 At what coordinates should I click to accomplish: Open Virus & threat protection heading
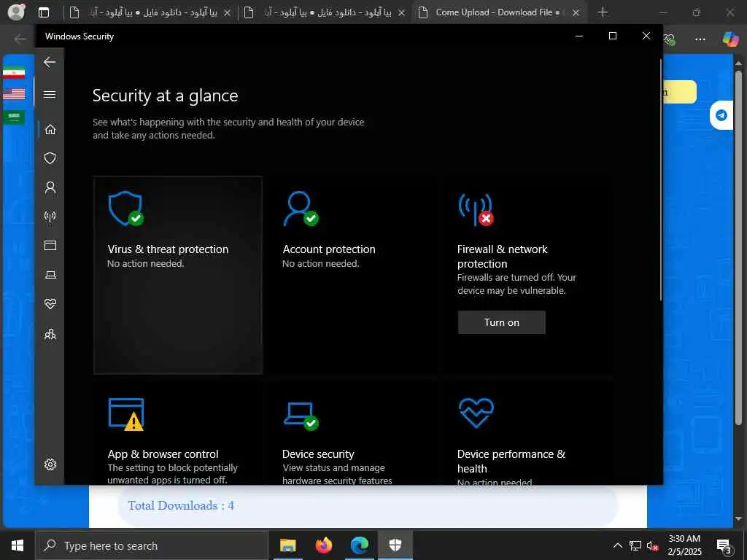168,249
